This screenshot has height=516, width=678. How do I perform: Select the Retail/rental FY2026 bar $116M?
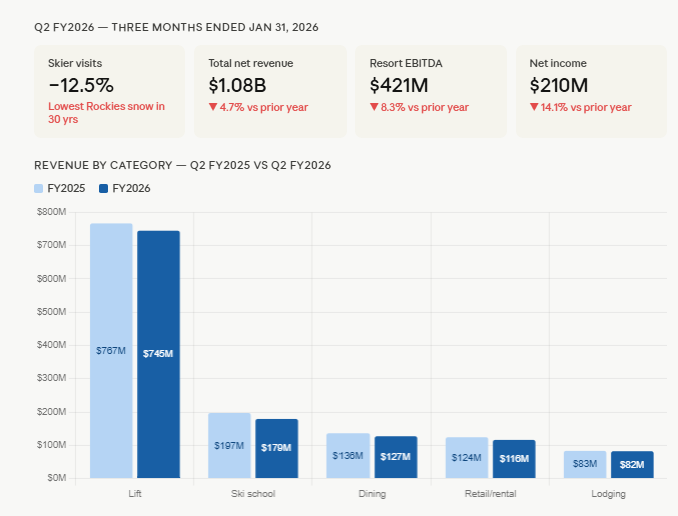[514, 459]
